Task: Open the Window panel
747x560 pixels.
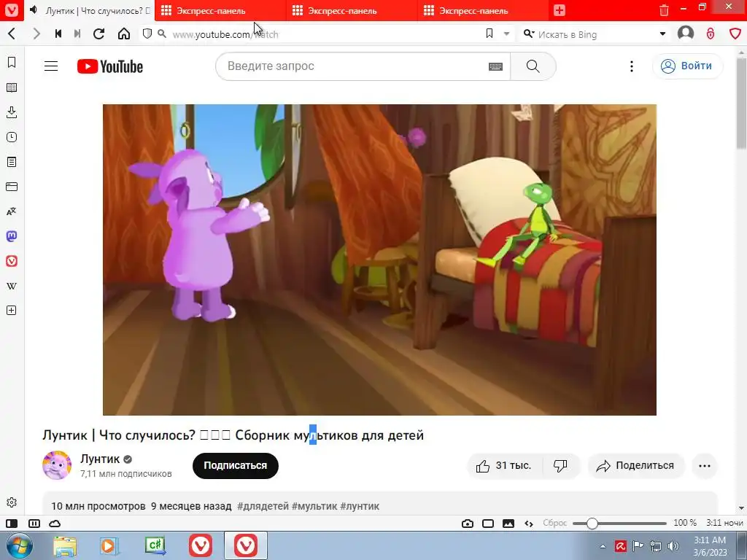Action: pyautogui.click(x=12, y=187)
